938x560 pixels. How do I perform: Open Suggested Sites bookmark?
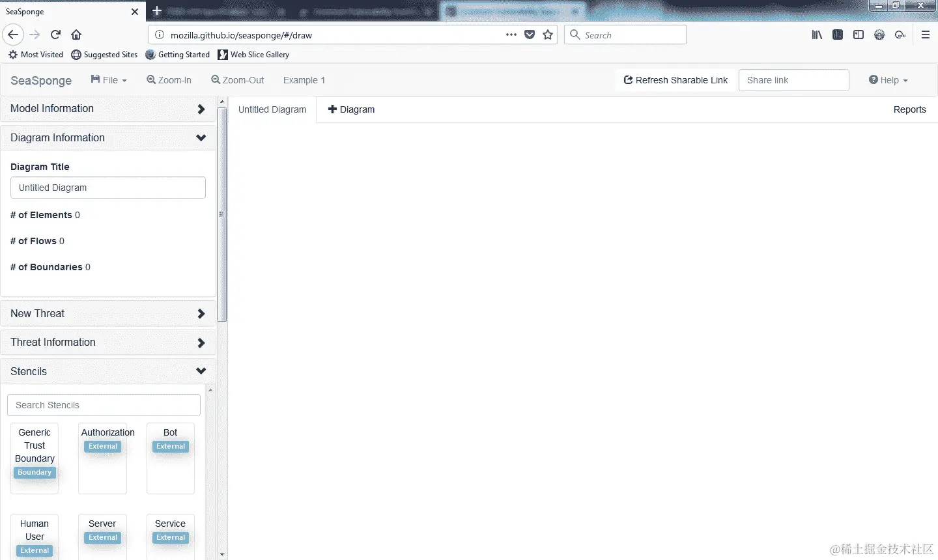pyautogui.click(x=105, y=55)
